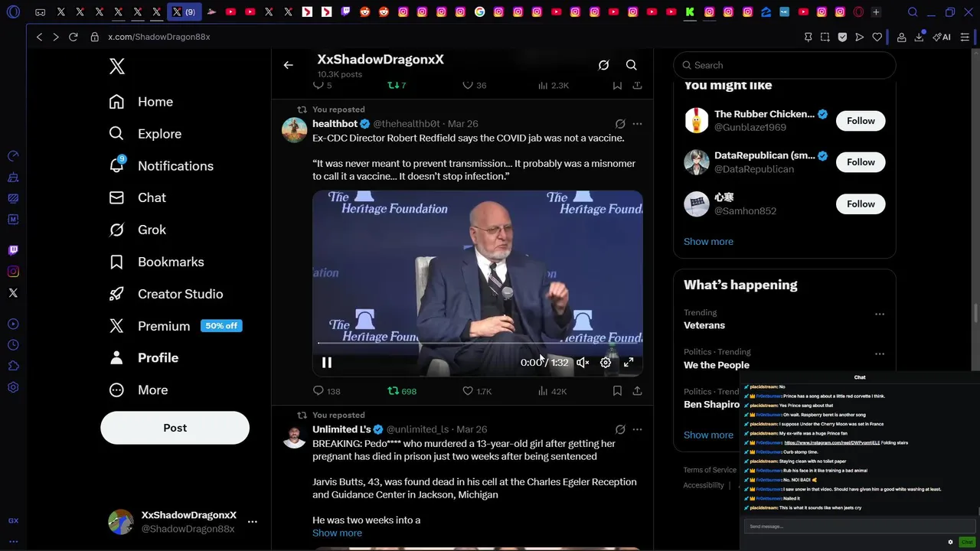Open Terms of Service footer link
Image resolution: width=980 pixels, height=551 pixels.
click(710, 470)
